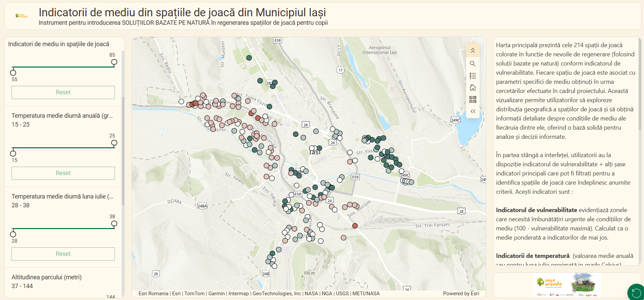Screen dimensions: 644x300
Task: Open the map search tool
Action: point(472,63)
